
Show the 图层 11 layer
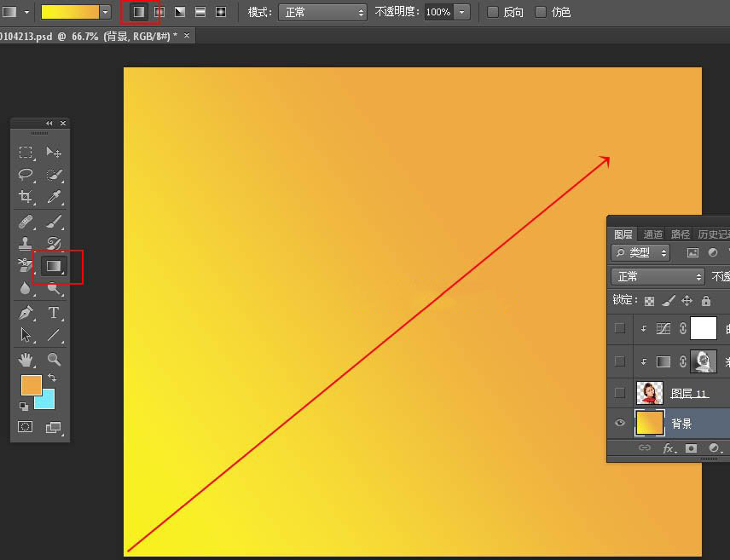click(x=620, y=392)
